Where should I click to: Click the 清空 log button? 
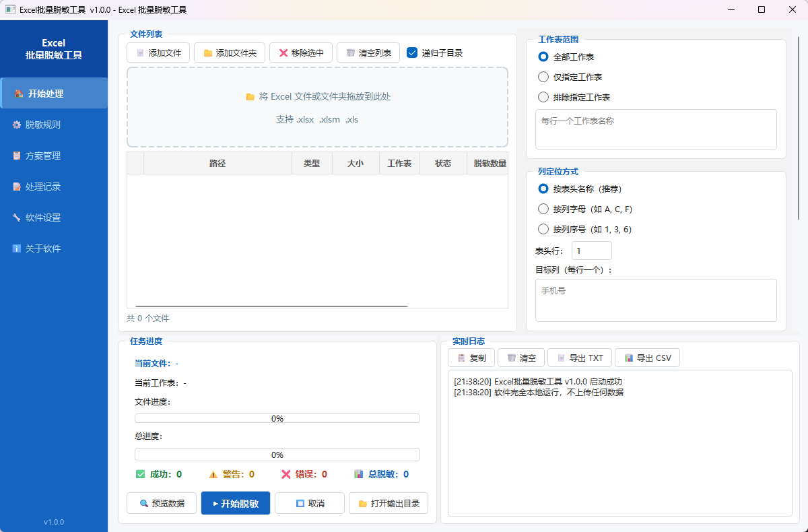point(521,358)
